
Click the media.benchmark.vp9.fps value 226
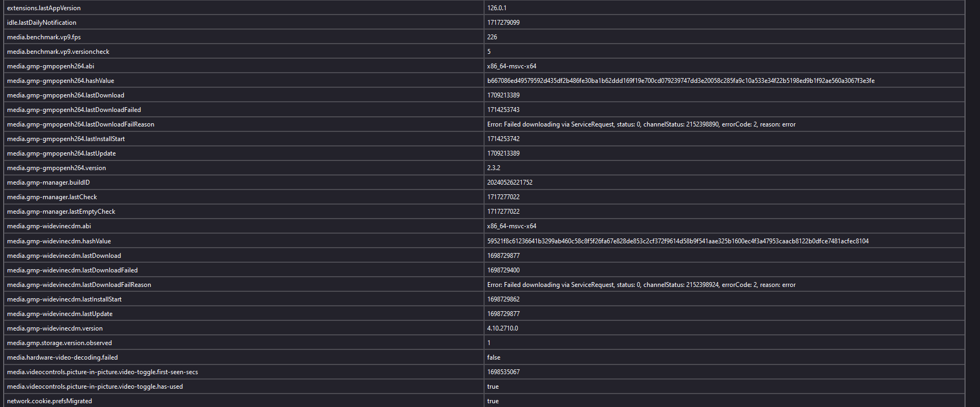point(492,37)
